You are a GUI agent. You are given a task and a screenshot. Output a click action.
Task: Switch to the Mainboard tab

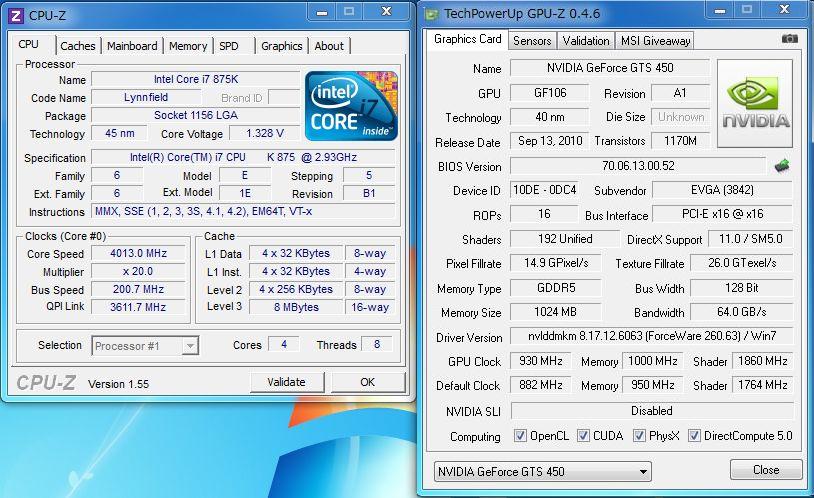pos(132,46)
